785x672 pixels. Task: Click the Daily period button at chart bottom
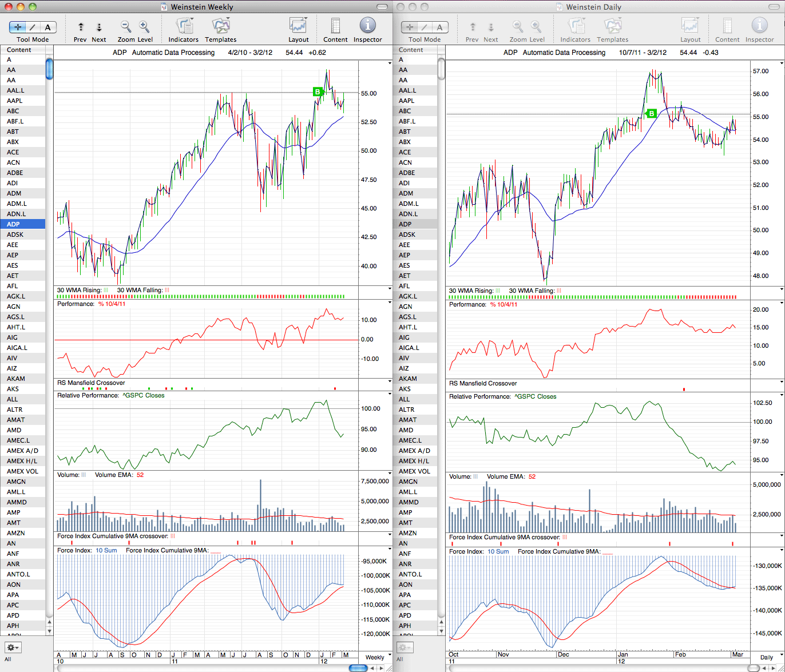click(x=766, y=657)
